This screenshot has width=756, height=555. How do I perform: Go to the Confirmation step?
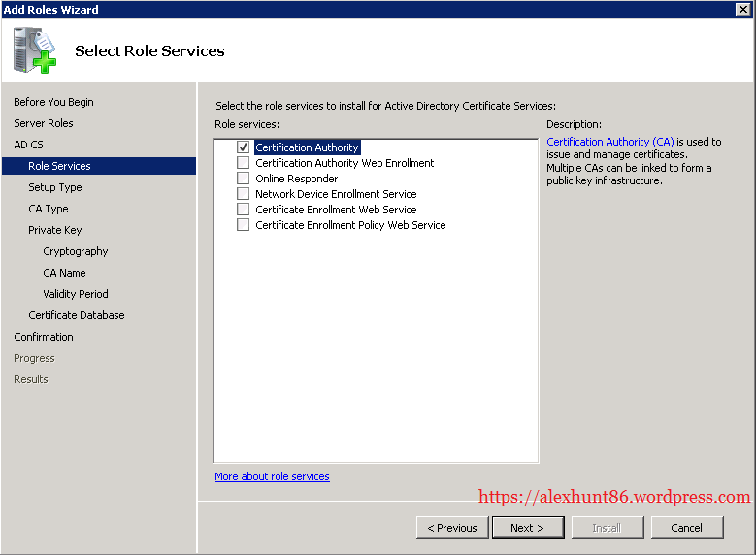[44, 337]
